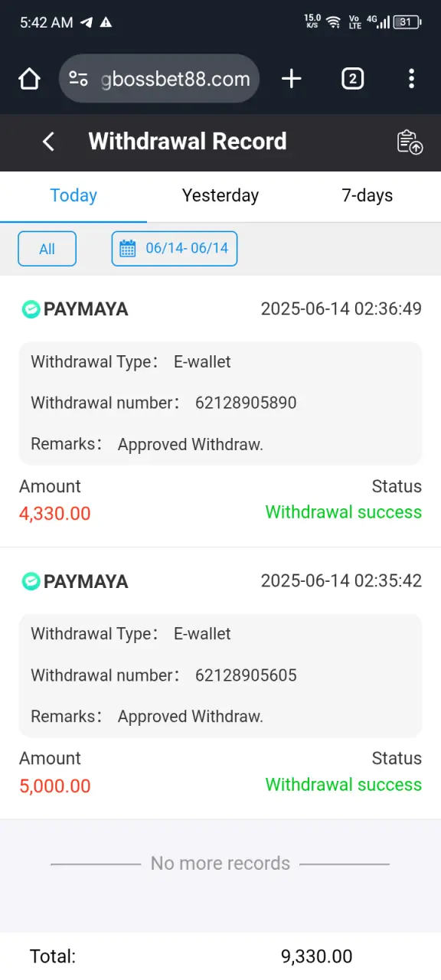Switch to the Today tab
The image size is (441, 980).
(x=73, y=196)
